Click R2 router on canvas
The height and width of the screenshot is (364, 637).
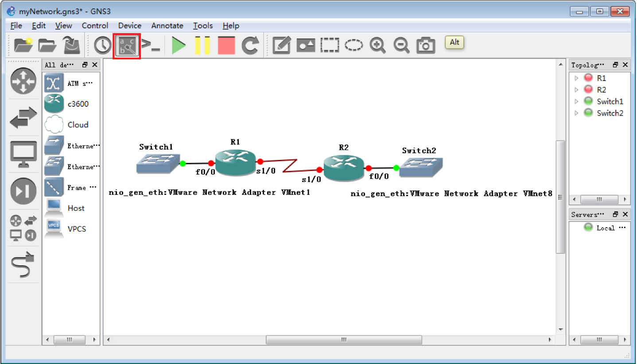point(344,168)
